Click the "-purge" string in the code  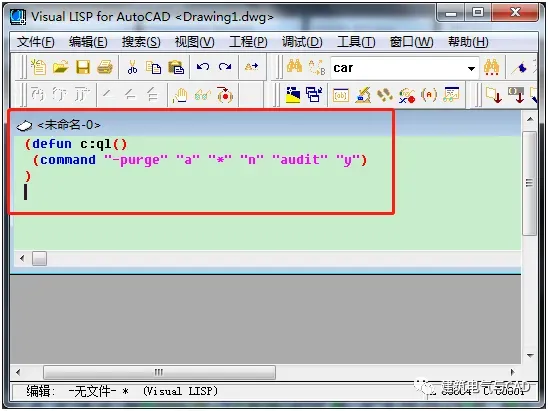[x=136, y=160]
